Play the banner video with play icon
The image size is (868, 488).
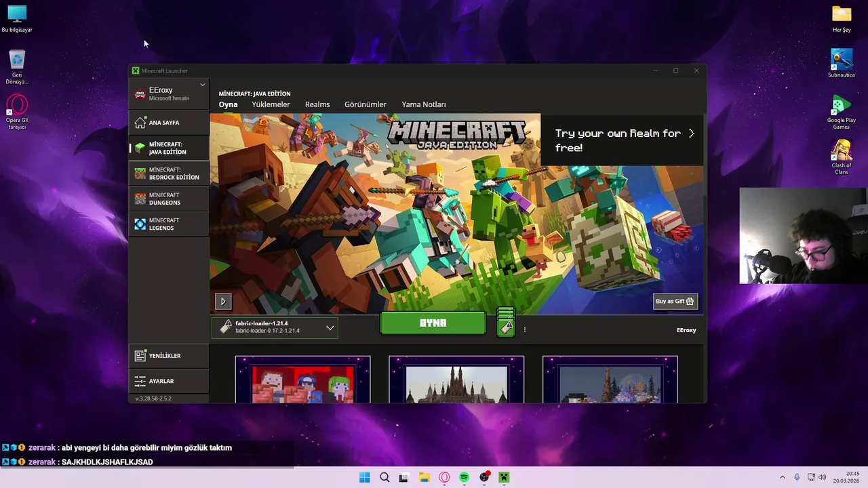point(223,302)
